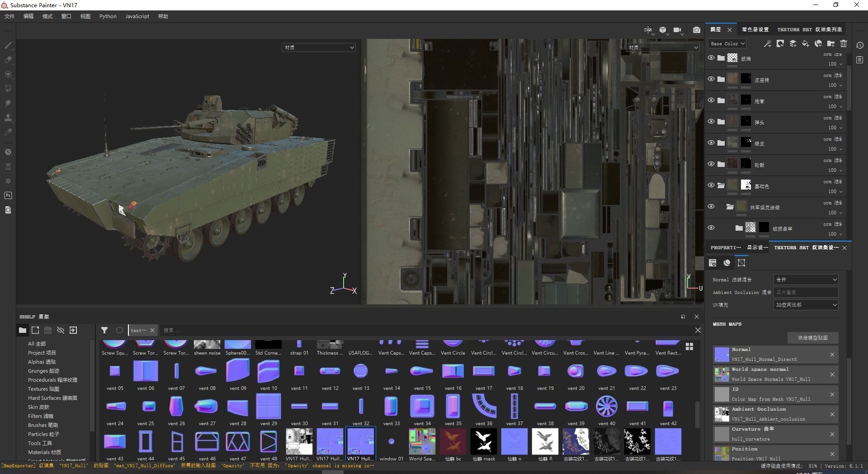Click the 轮毂 layer color thumbnail
This screenshot has height=474, width=868.
(732, 164)
